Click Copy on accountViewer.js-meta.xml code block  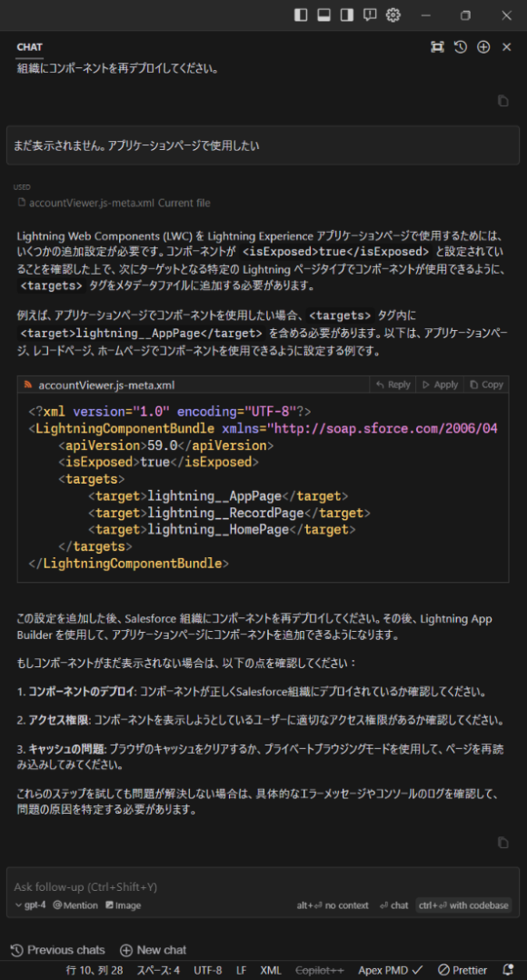tap(486, 385)
